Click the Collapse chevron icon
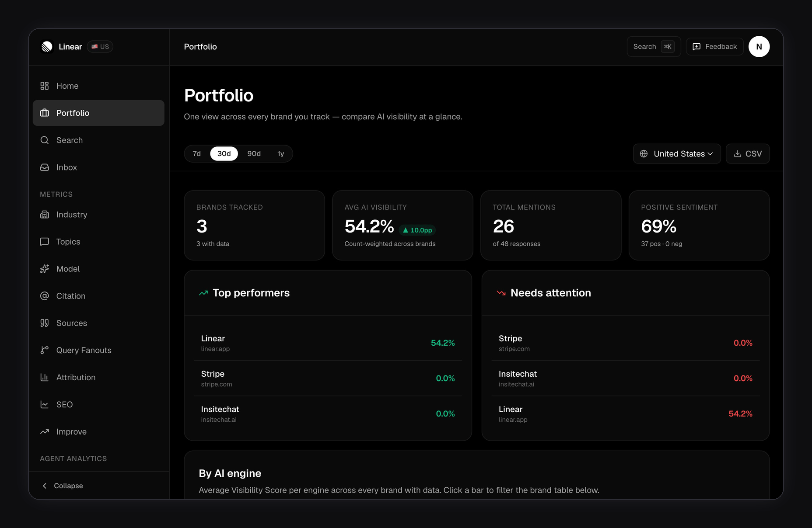 (x=45, y=486)
